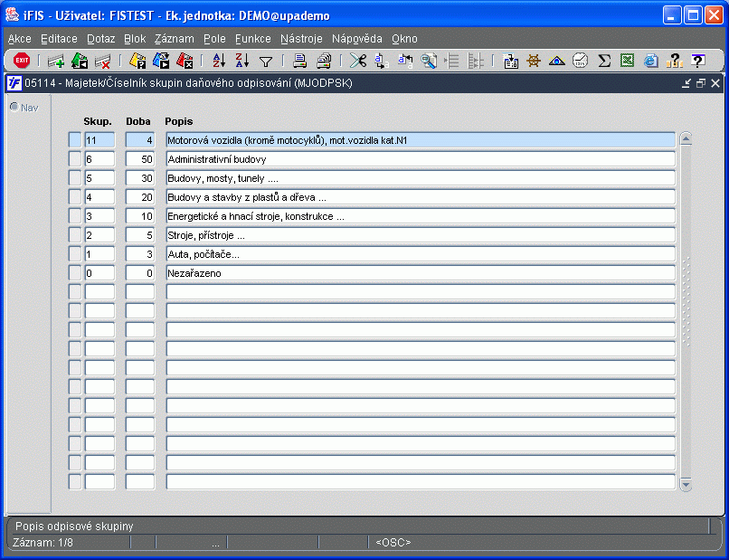Close the inner MJODPSK form window
The image size is (729, 560).
tap(715, 83)
